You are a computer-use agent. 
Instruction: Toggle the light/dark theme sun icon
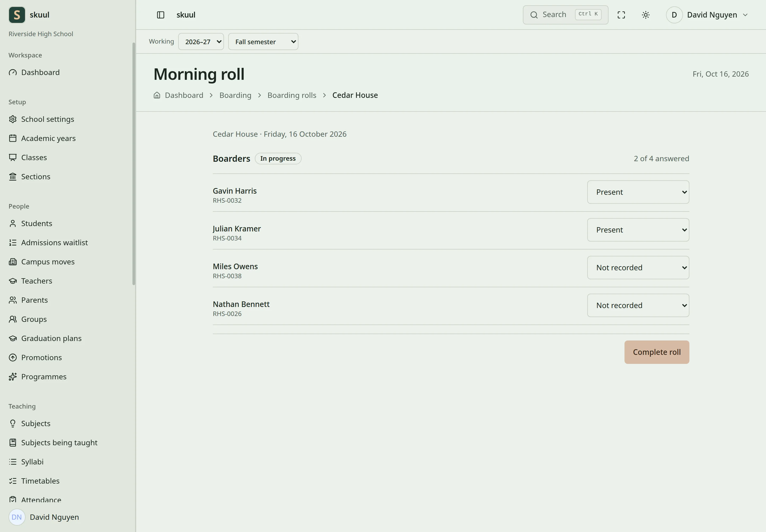pyautogui.click(x=646, y=15)
